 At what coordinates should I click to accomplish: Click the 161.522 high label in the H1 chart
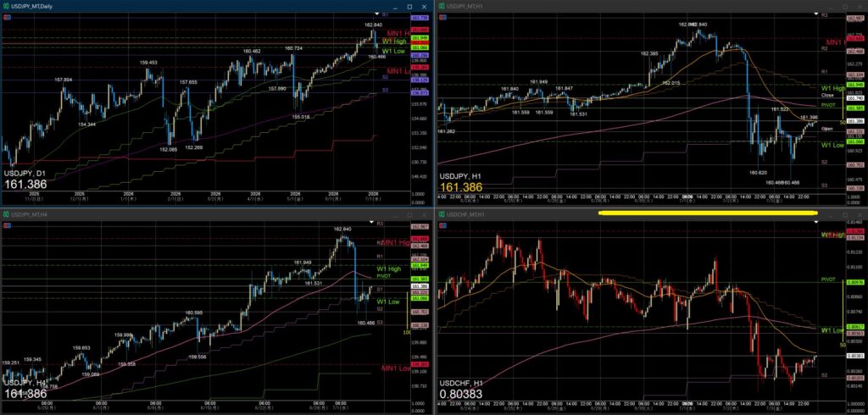pos(780,109)
